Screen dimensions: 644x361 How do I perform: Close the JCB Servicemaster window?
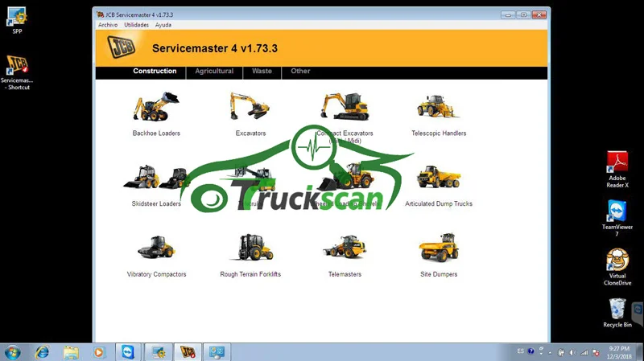(x=539, y=14)
